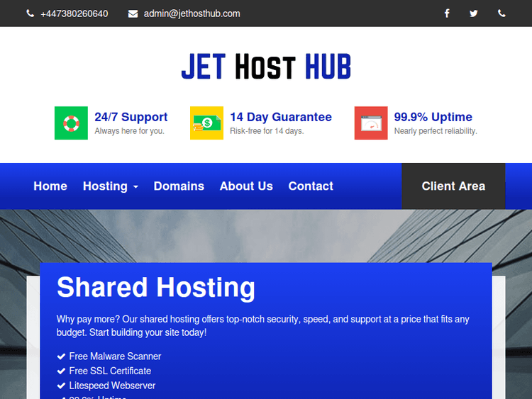This screenshot has height=399, width=532.
Task: Open the Contact menu item
Action: coord(311,186)
